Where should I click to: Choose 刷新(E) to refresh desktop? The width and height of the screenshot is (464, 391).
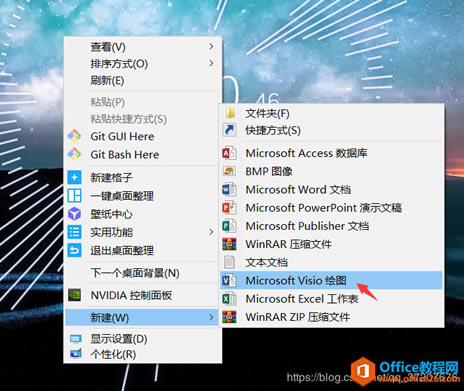pos(143,80)
